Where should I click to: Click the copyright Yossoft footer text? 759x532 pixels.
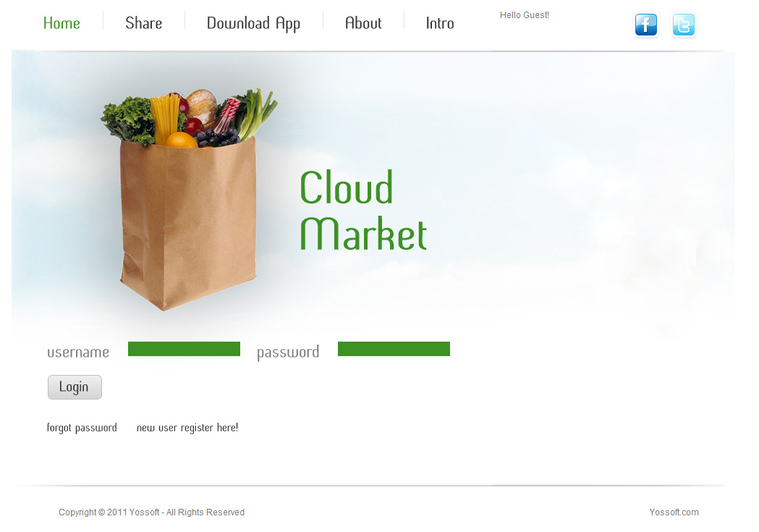(x=151, y=512)
